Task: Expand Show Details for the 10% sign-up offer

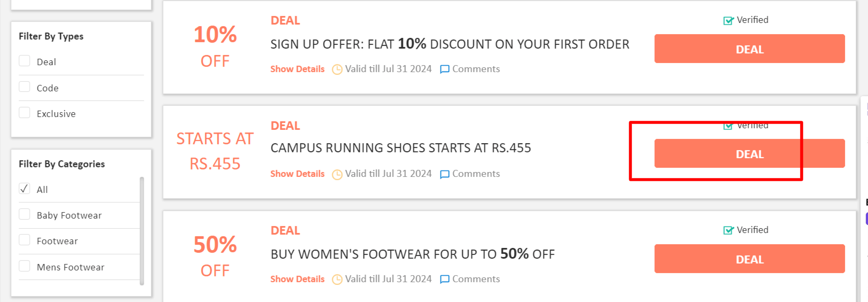Action: click(298, 69)
